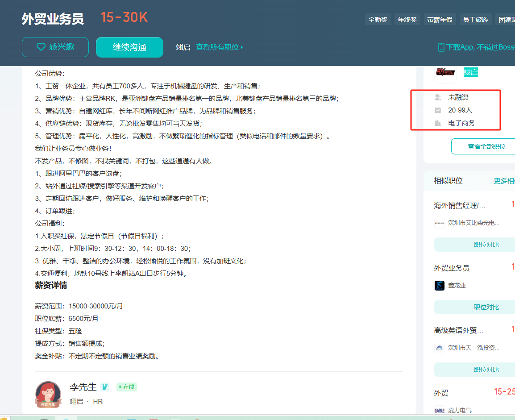Open the 高级英语外贸 job listing
Image resolution: width=515 pixels, height=420 pixels.
tap(458, 330)
